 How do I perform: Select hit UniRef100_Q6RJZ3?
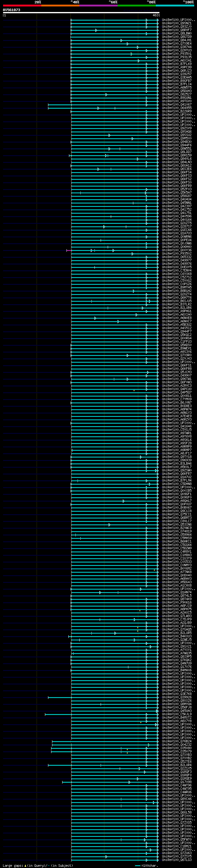(x=176, y=71)
